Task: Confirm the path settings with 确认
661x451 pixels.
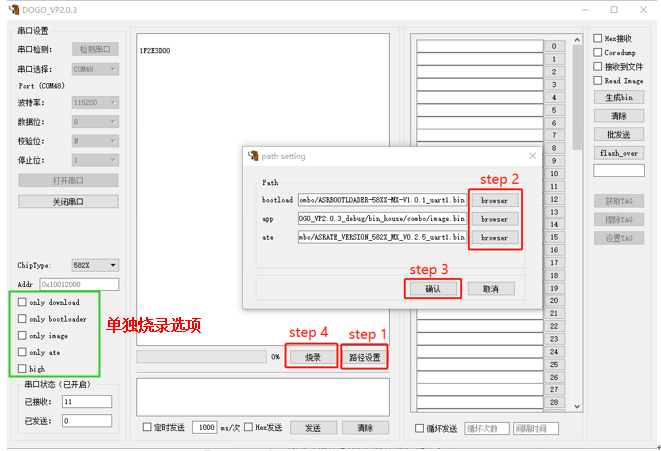Action: [x=433, y=289]
